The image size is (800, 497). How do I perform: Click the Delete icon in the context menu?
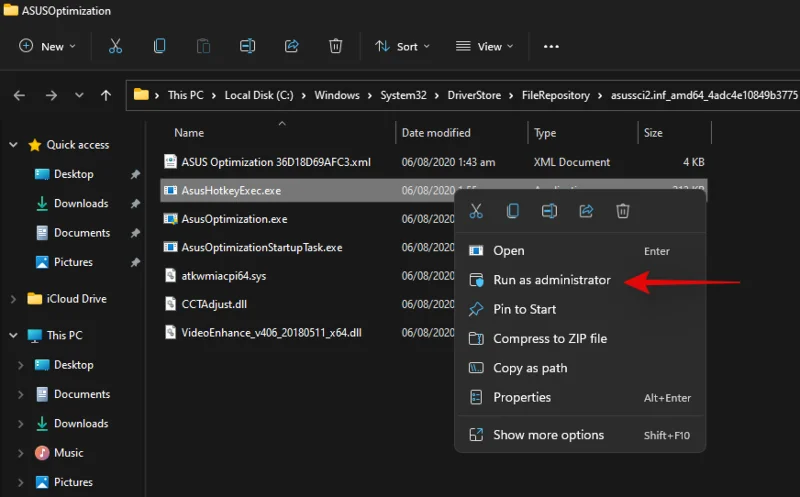click(623, 211)
